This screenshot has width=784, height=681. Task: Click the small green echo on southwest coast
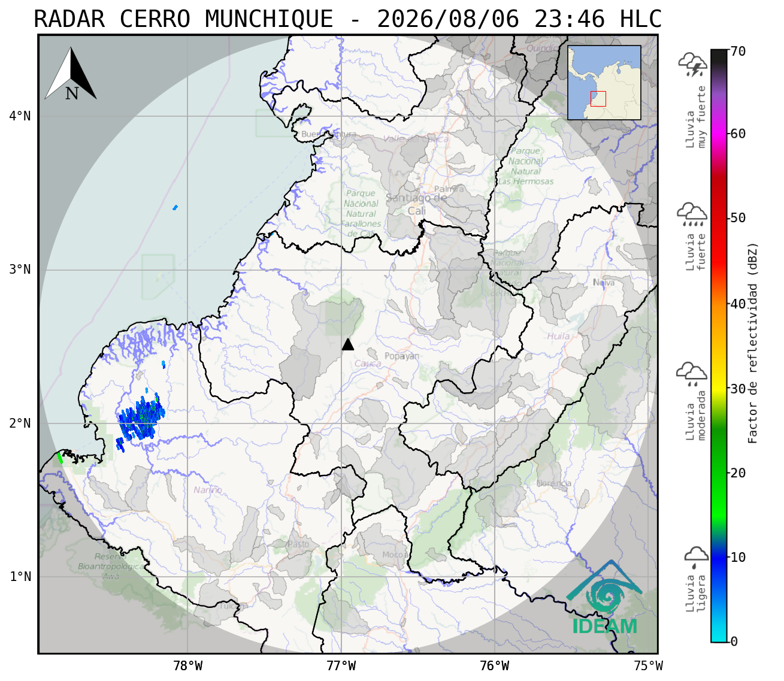coord(59,458)
